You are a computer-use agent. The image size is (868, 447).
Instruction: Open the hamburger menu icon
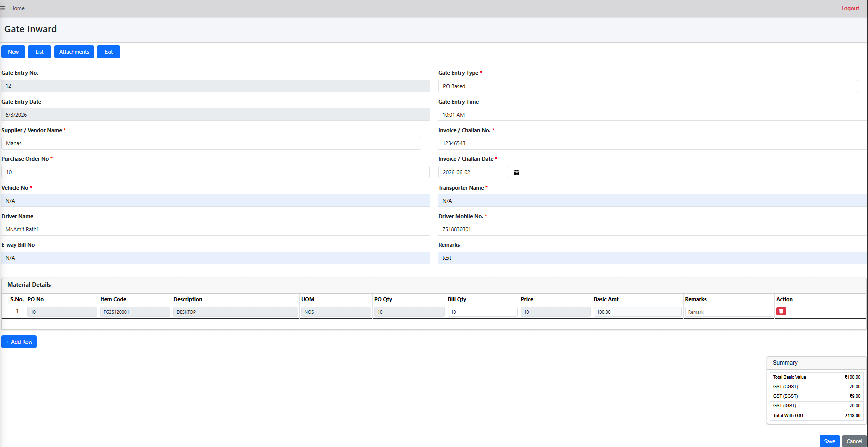pos(3,8)
